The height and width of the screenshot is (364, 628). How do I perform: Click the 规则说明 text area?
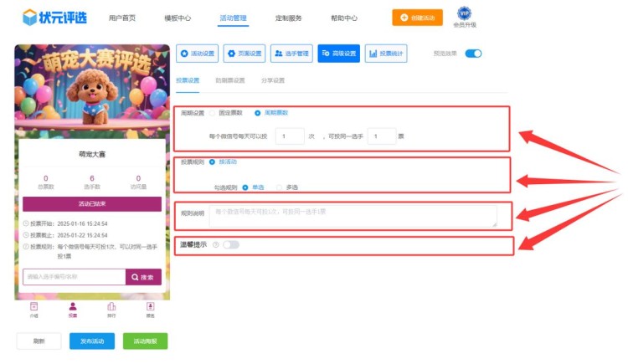352,216
